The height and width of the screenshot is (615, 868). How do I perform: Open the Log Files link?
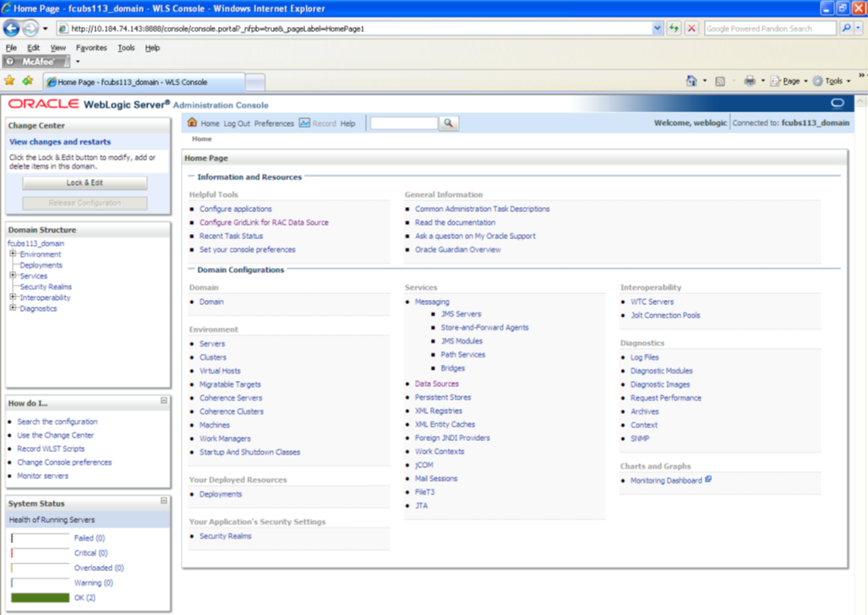(644, 357)
